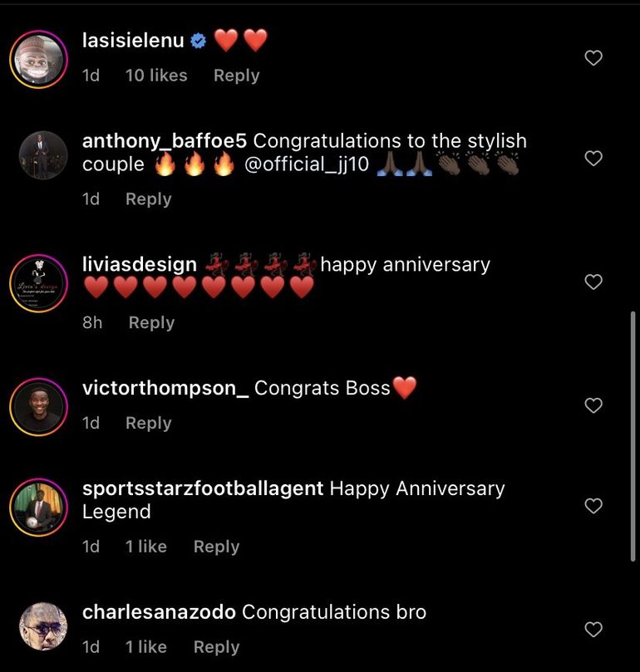Open lasisielenu's profile picture
The image size is (640, 672).
pos(39,59)
